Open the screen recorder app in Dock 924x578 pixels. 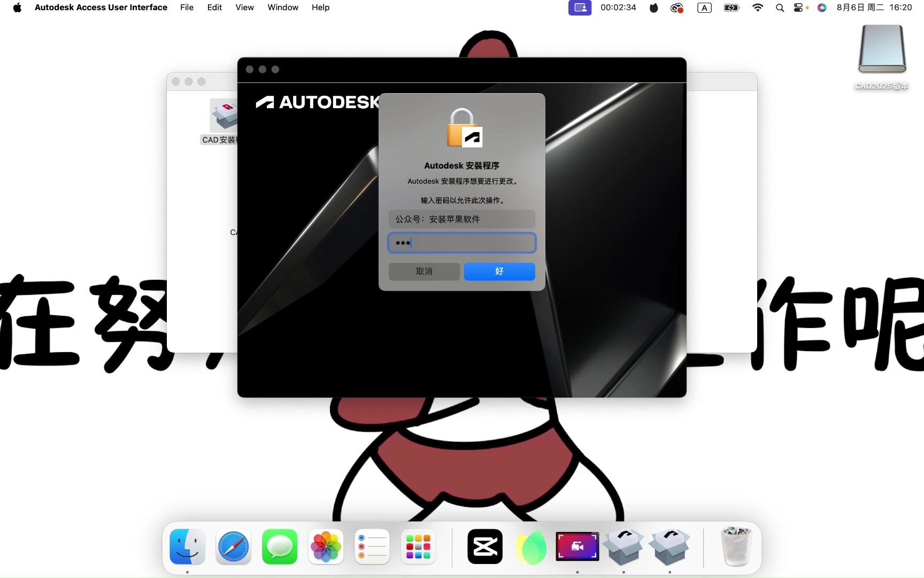pyautogui.click(x=577, y=547)
